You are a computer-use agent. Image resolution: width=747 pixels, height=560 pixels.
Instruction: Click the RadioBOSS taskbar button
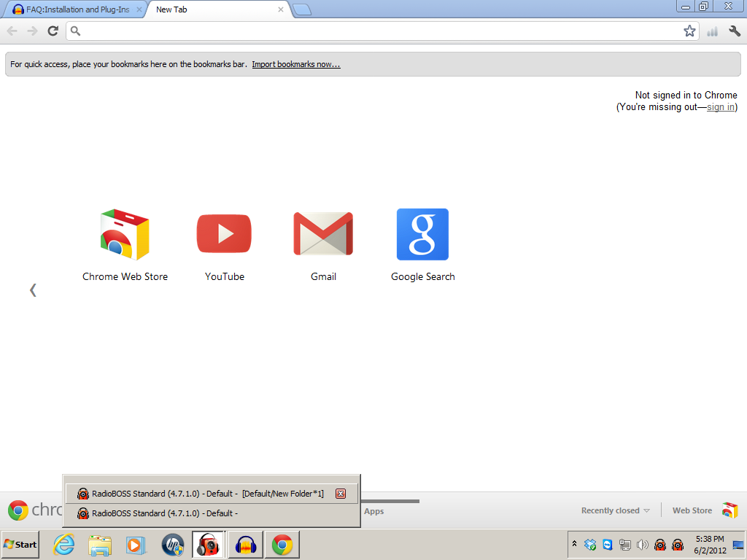tap(209, 544)
